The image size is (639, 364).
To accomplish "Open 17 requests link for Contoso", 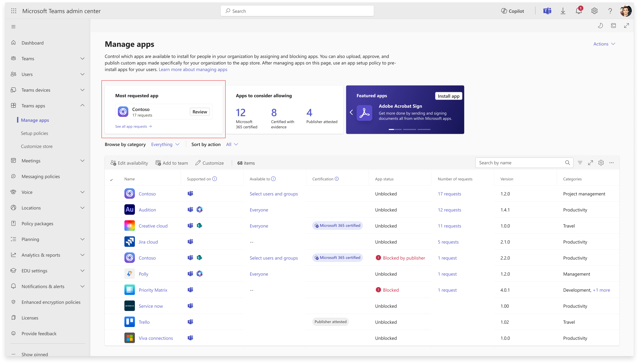I will [x=449, y=194].
